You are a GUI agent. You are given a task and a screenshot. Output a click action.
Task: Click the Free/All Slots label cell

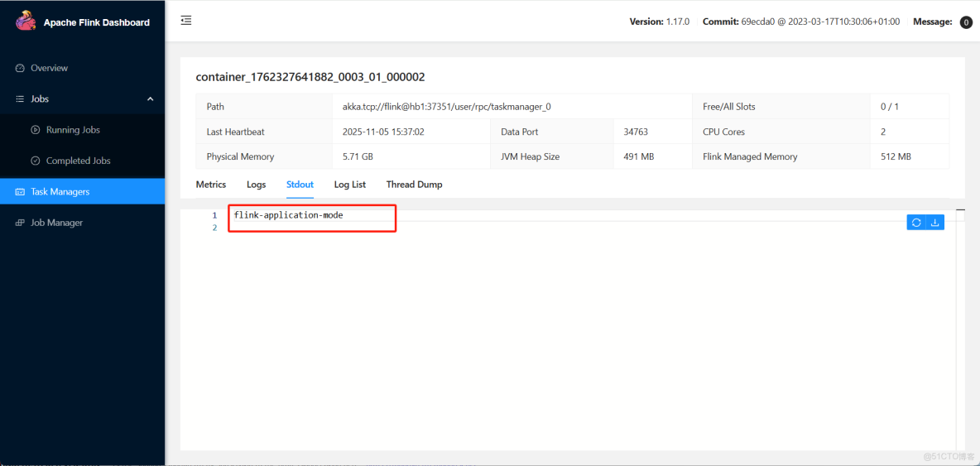click(x=781, y=107)
